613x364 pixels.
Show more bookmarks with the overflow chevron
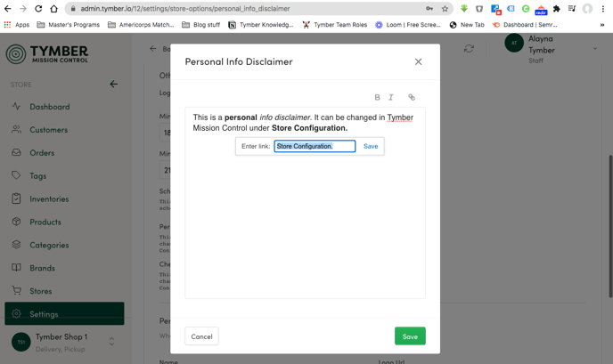pos(602,25)
